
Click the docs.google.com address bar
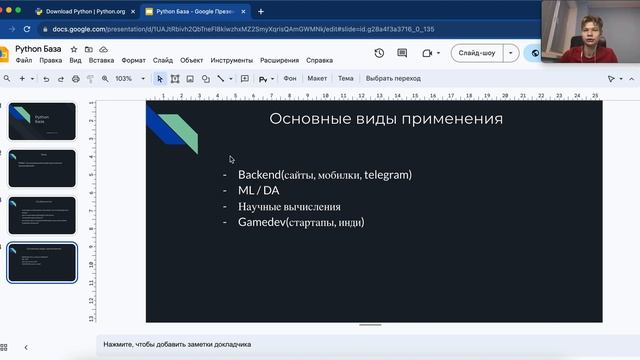click(x=243, y=29)
